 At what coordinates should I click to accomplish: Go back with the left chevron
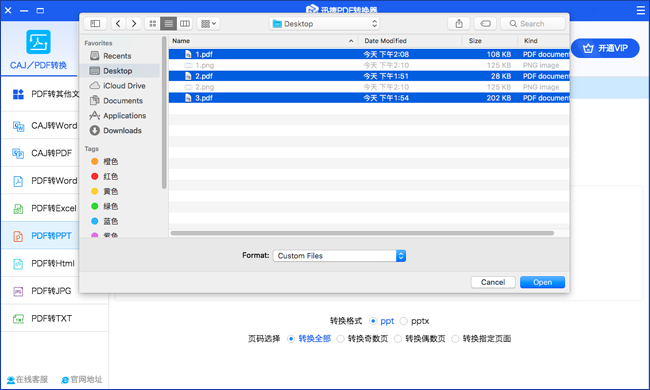[118, 24]
